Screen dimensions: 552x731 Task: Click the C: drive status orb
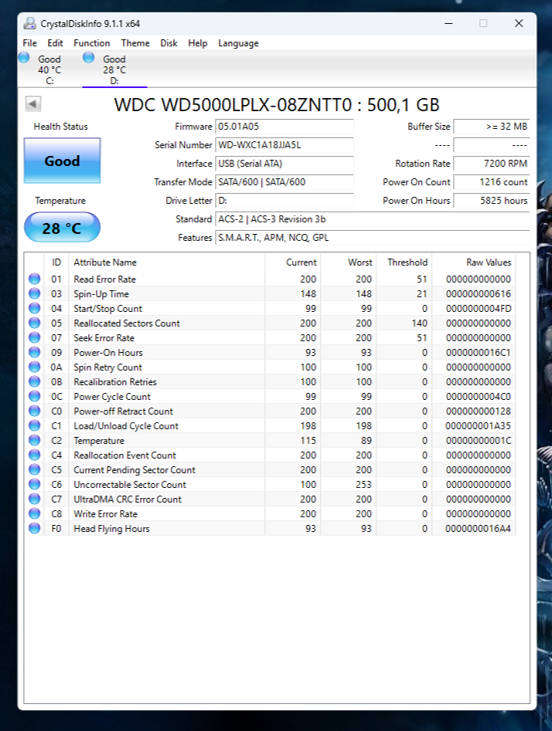(24, 58)
